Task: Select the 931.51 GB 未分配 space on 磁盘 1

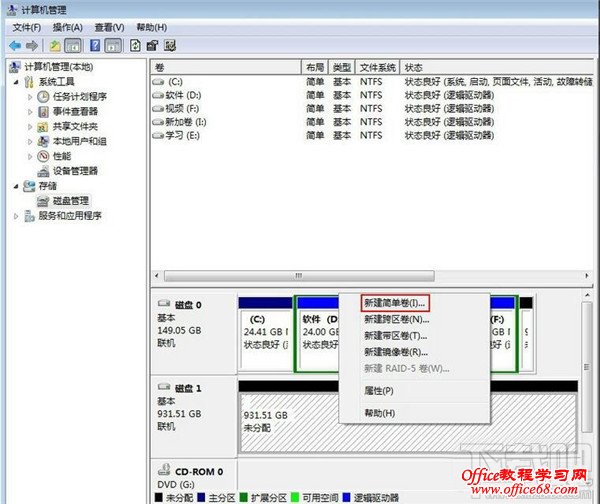Action: tap(408, 417)
